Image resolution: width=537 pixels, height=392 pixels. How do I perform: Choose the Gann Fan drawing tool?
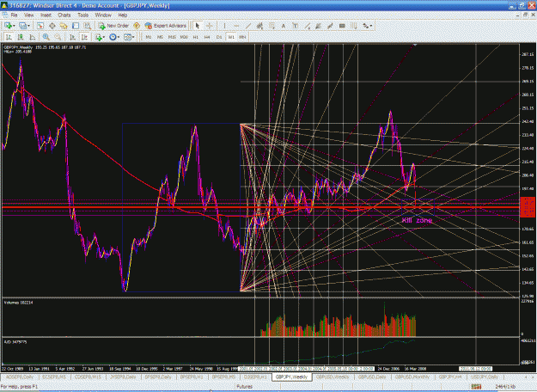pyautogui.click(x=318, y=26)
